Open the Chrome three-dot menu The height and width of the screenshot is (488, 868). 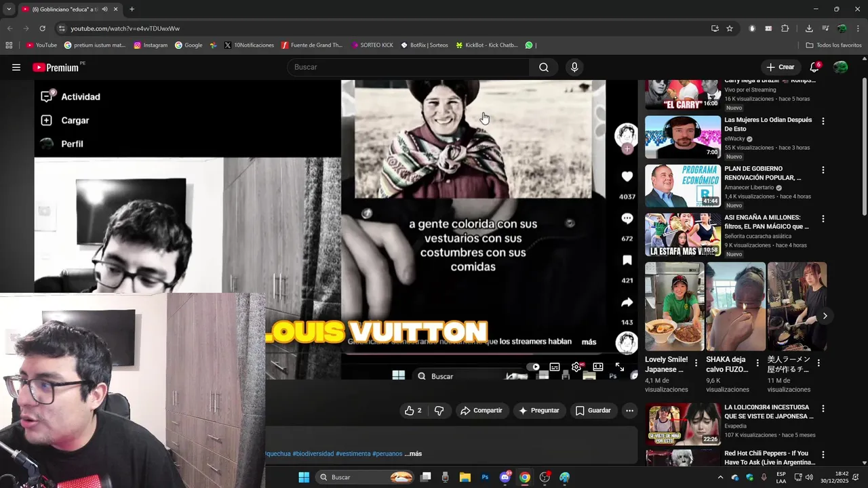point(859,28)
